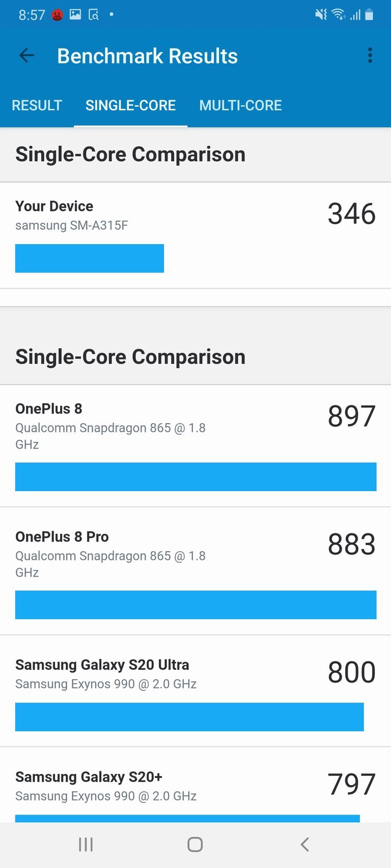Screen dimensions: 391x868
Task: Switch to the RESULT tab
Action: 37,105
